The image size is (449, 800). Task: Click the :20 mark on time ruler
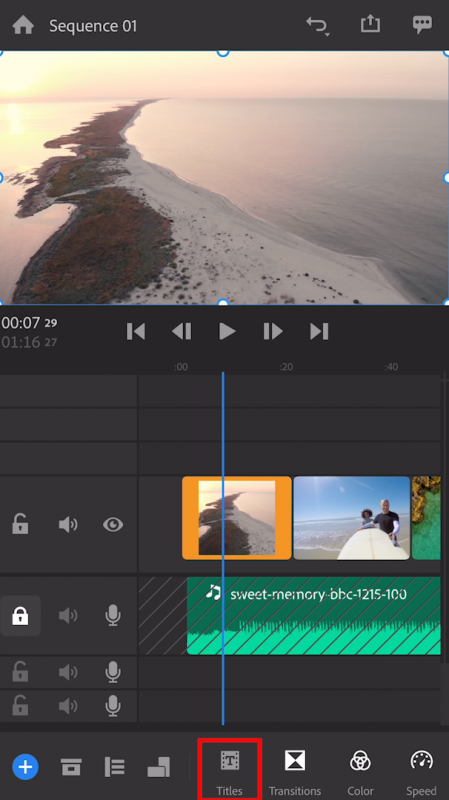pyautogui.click(x=286, y=367)
